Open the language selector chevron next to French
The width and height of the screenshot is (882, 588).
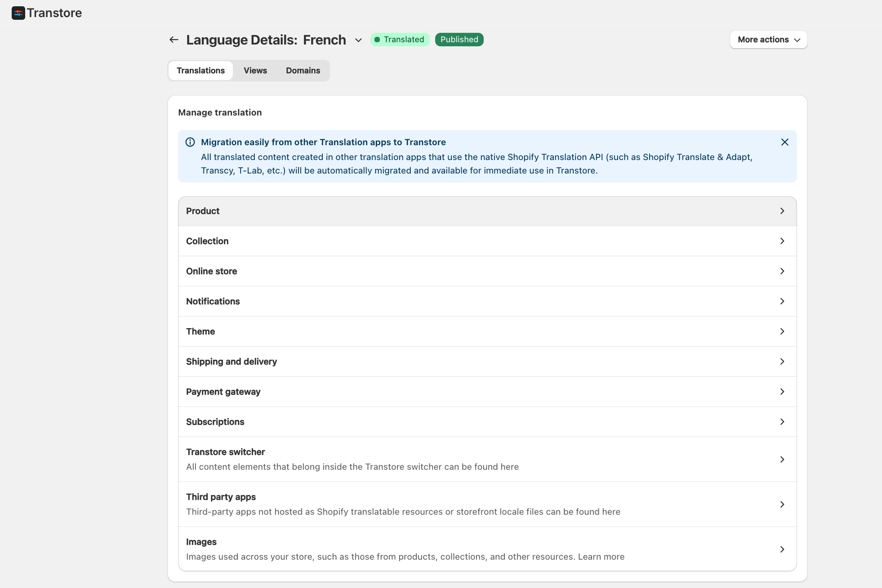[x=358, y=40]
